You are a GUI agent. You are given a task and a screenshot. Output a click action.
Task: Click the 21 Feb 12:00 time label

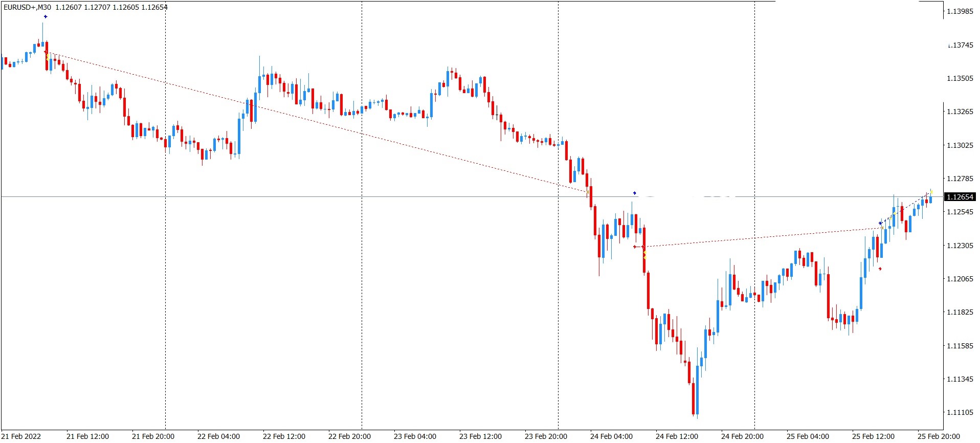pyautogui.click(x=87, y=436)
